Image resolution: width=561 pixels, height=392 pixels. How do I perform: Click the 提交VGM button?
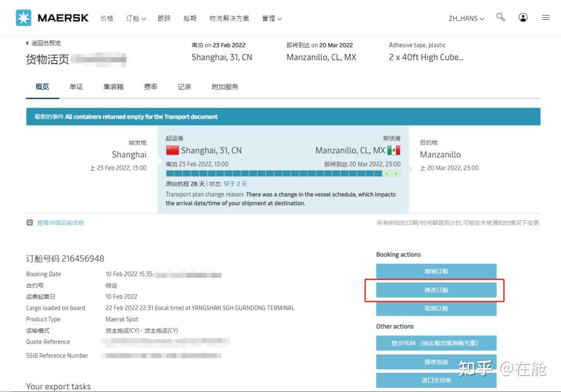click(x=436, y=343)
